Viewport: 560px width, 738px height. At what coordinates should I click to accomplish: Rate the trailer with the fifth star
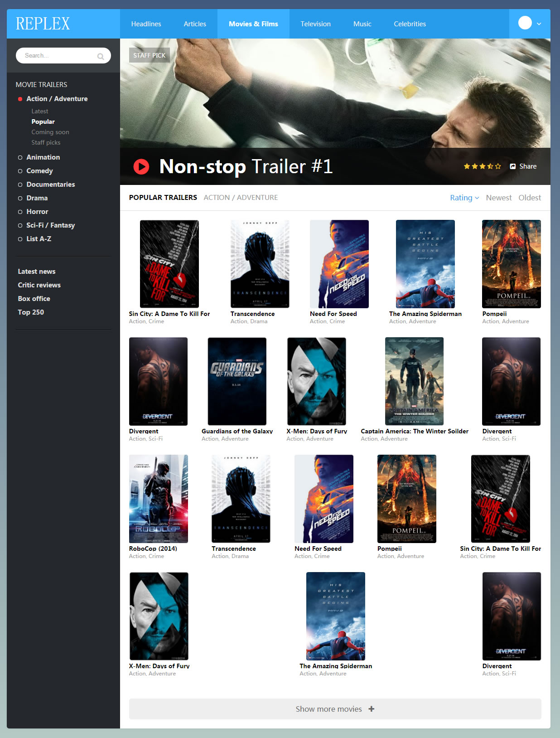(498, 166)
